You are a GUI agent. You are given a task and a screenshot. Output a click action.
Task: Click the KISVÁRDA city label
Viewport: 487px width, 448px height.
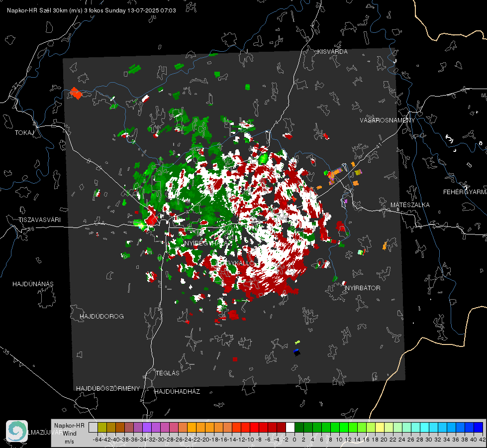coord(332,52)
